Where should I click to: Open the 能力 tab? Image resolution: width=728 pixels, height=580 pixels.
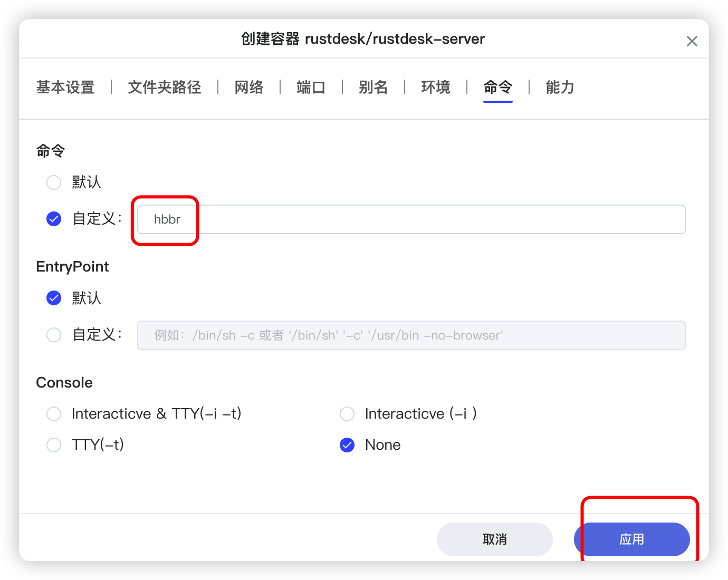click(x=560, y=87)
